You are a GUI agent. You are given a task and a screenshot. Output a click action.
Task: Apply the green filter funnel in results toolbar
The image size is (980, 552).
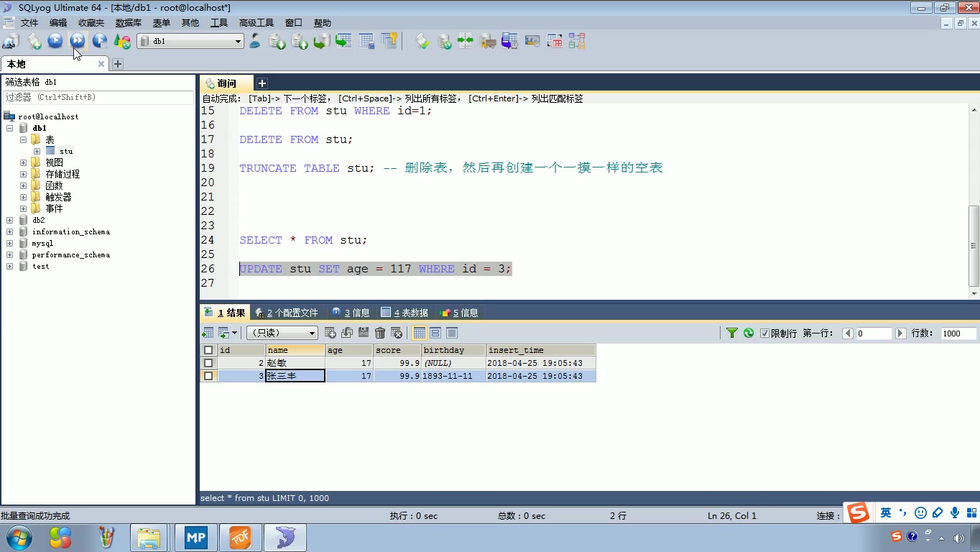point(731,332)
